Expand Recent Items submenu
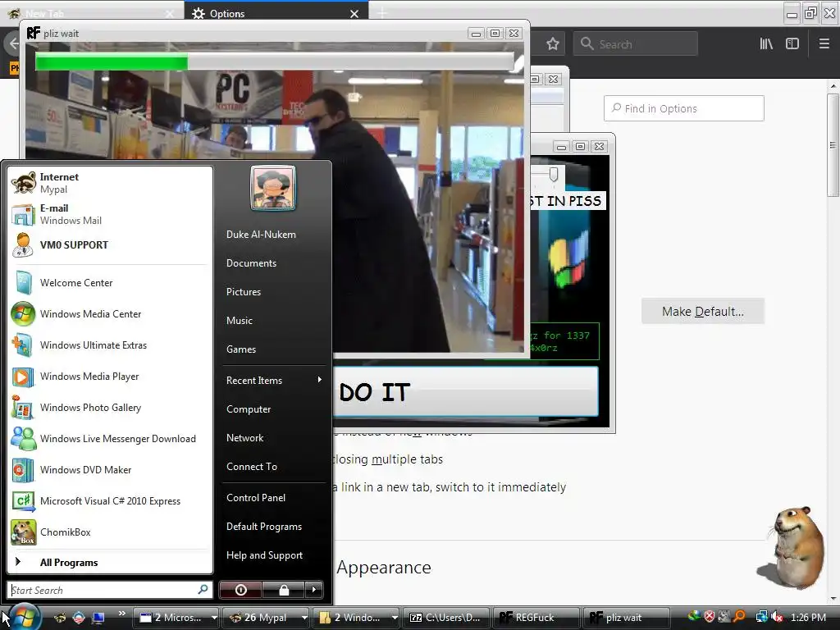 coord(273,381)
